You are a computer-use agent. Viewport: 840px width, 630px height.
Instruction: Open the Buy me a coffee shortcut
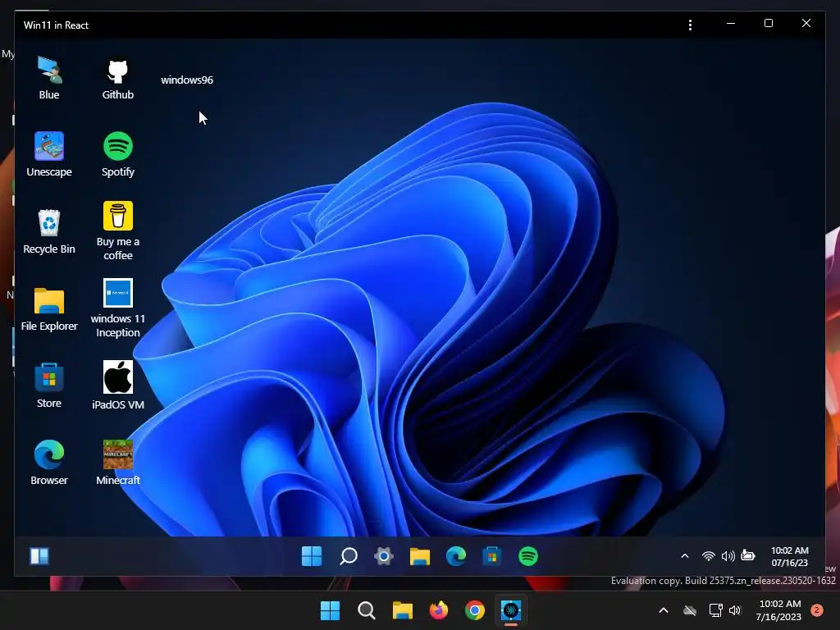[118, 231]
